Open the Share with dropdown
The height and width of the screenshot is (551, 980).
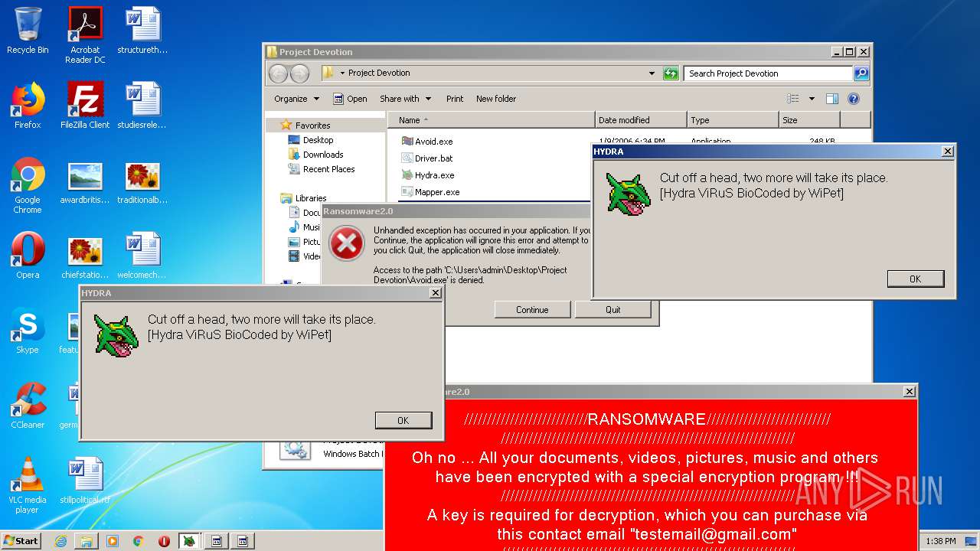tap(405, 99)
